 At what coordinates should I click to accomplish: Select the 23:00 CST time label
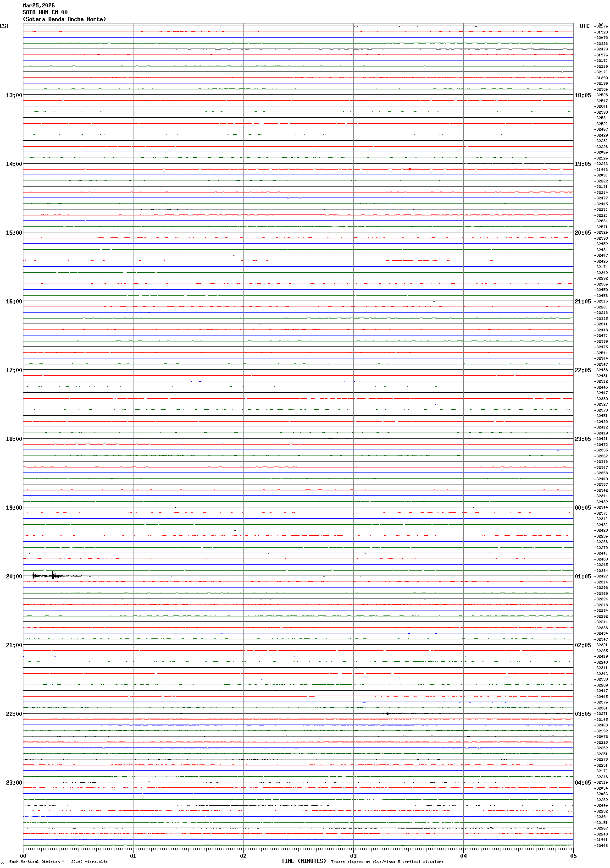pyautogui.click(x=14, y=783)
